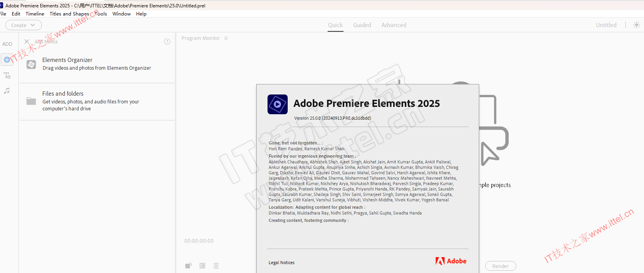
Task: Click the Render button
Action: (x=501, y=266)
